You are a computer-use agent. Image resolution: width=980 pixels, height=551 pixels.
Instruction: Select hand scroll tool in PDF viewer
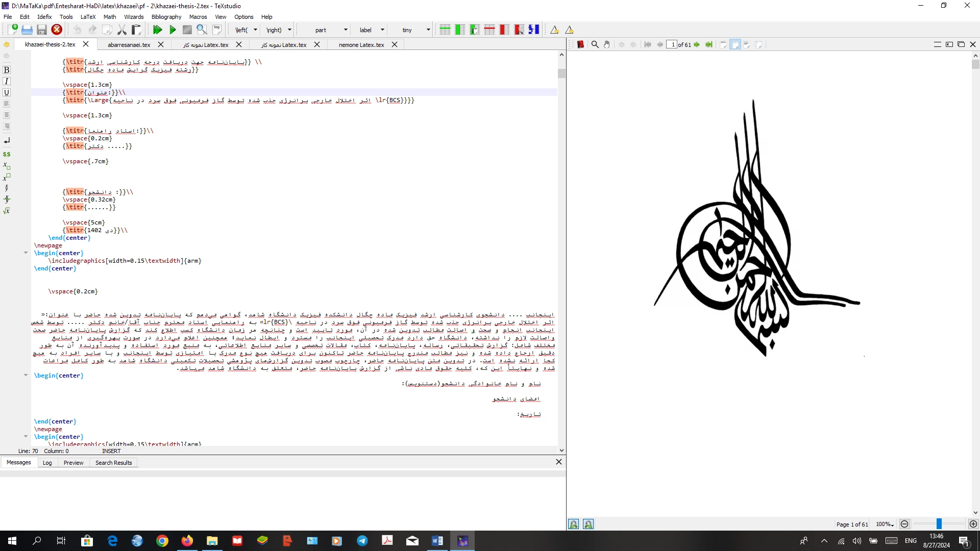(x=607, y=44)
